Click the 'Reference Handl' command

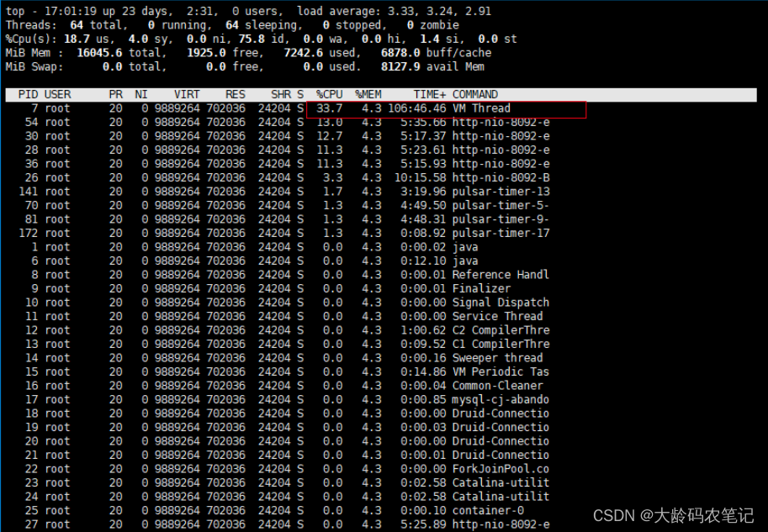(x=501, y=275)
